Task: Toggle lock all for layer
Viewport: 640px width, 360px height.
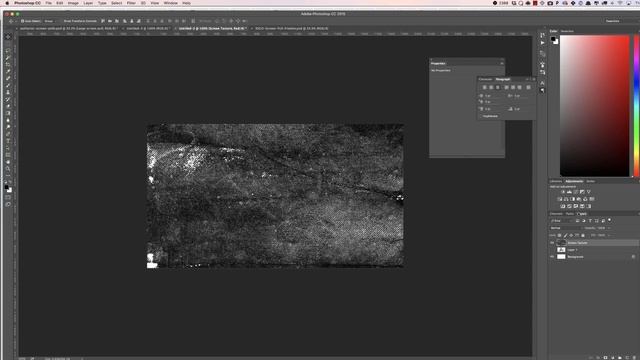Action: coord(583,236)
